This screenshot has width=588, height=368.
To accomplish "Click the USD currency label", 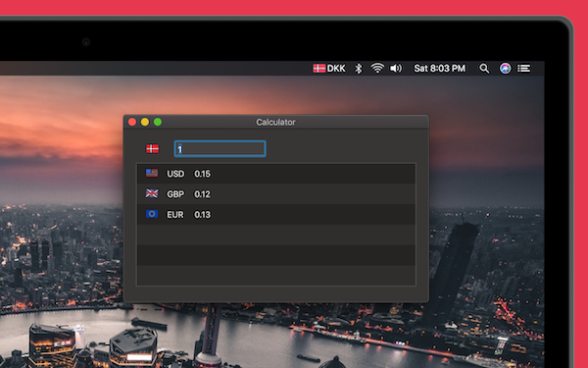I will click(175, 174).
